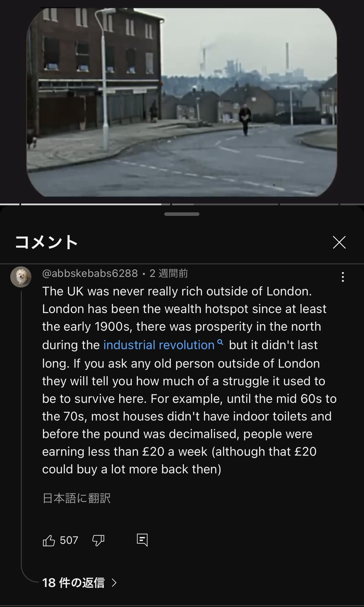Viewport: 364px width, 607px height.
Task: Like the comment with thumbs up icon
Action: pos(49,541)
